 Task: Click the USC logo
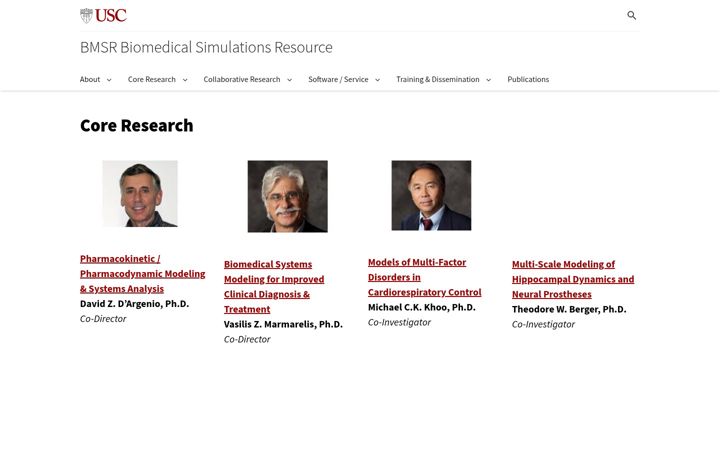click(103, 15)
